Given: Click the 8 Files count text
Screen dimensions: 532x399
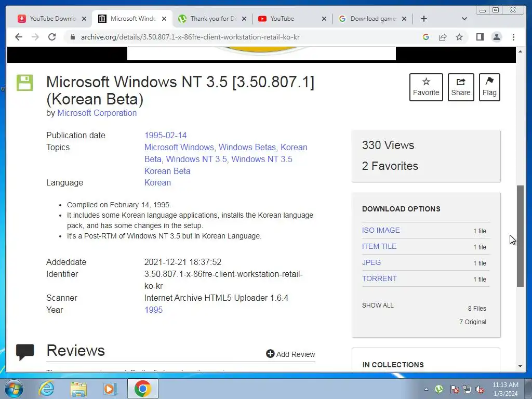Looking at the screenshot, I should pyautogui.click(x=477, y=309).
